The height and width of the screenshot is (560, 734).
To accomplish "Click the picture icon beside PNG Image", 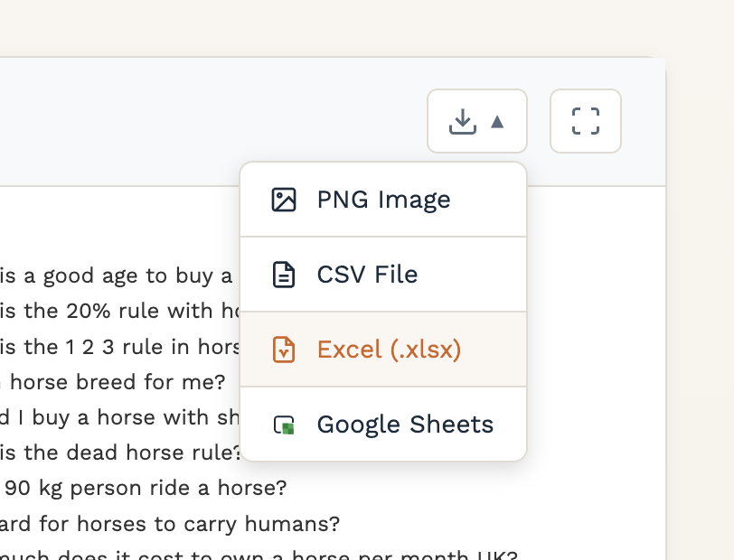I will pos(284,200).
